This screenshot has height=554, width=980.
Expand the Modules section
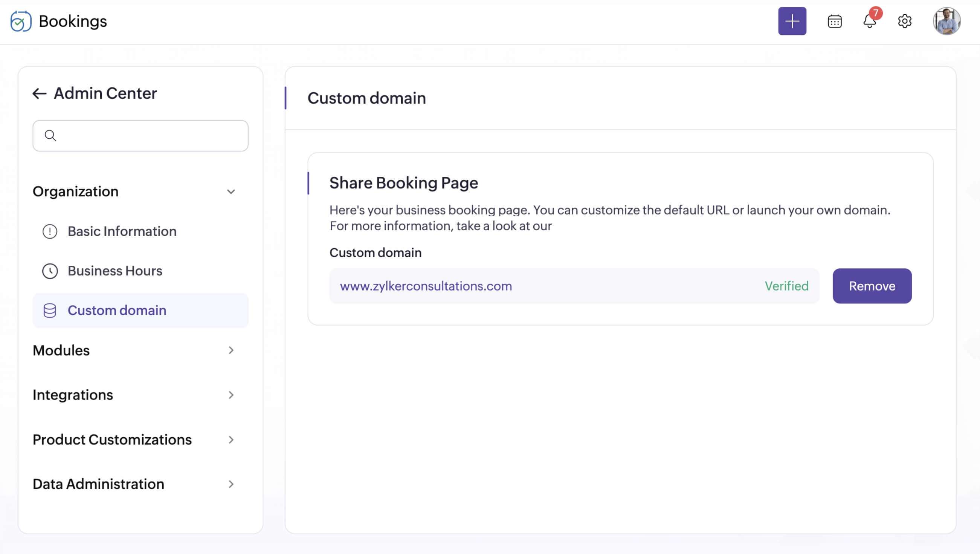(x=231, y=350)
